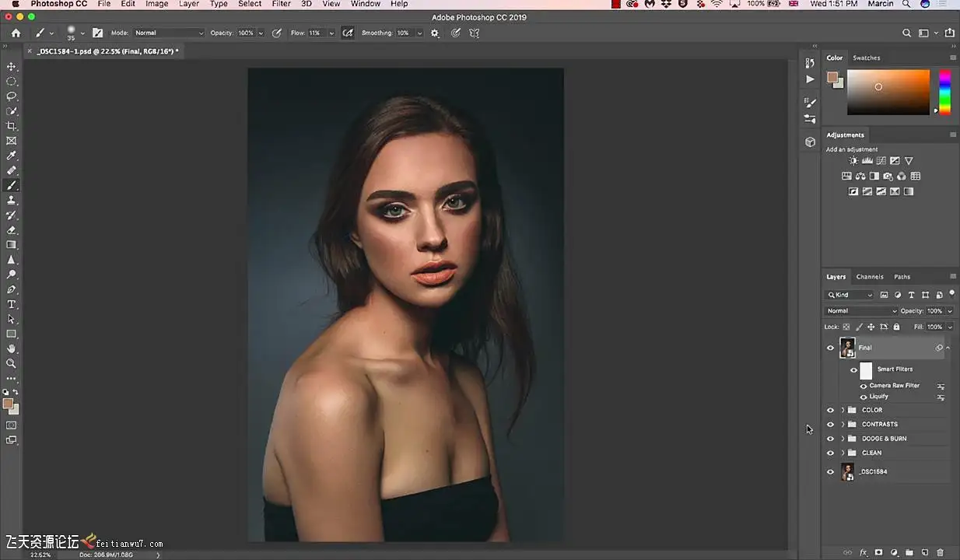This screenshot has height=560, width=960.
Task: Open the Filter menu
Action: pos(281,4)
